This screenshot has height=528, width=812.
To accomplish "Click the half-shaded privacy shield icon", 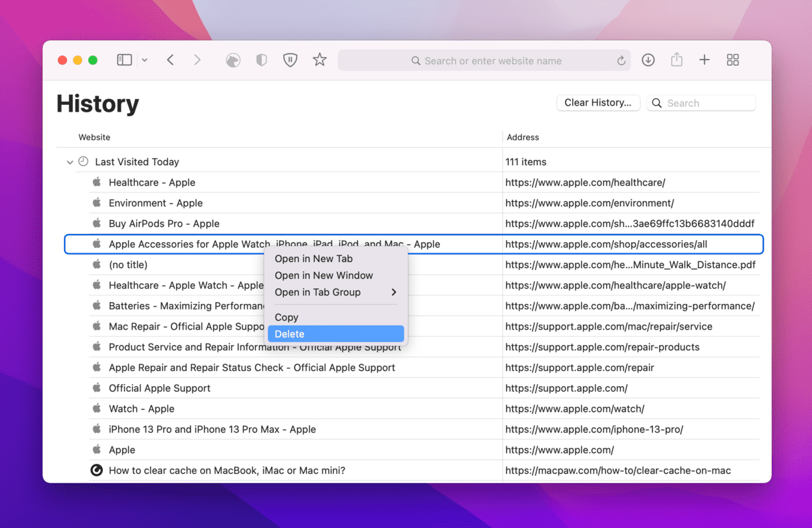I will (262, 60).
